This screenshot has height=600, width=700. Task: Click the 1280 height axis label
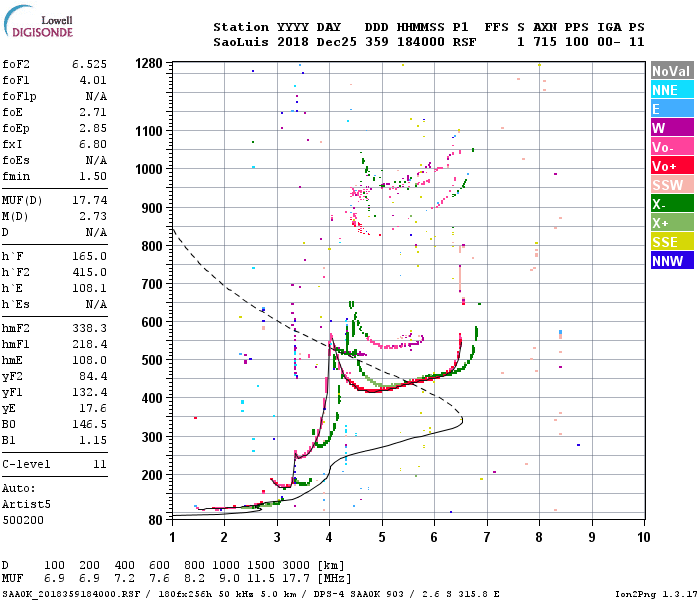[149, 63]
